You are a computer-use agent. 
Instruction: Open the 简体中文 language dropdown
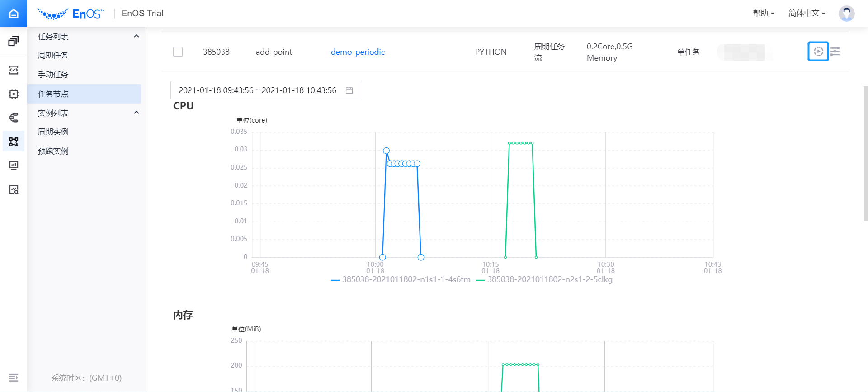point(807,13)
